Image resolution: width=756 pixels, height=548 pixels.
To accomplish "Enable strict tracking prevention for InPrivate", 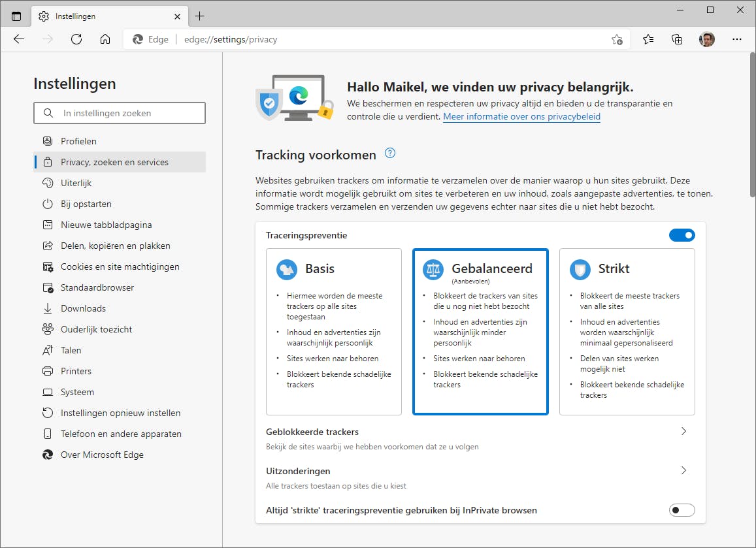I will pyautogui.click(x=682, y=510).
